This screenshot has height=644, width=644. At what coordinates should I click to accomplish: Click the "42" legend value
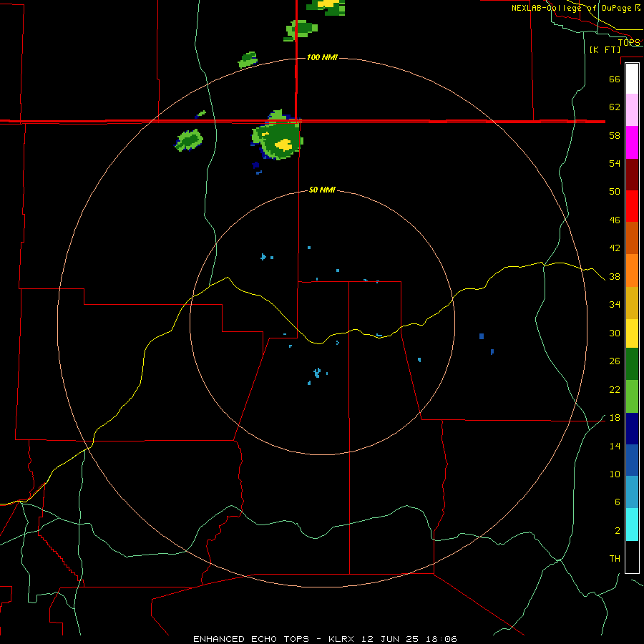tap(615, 248)
